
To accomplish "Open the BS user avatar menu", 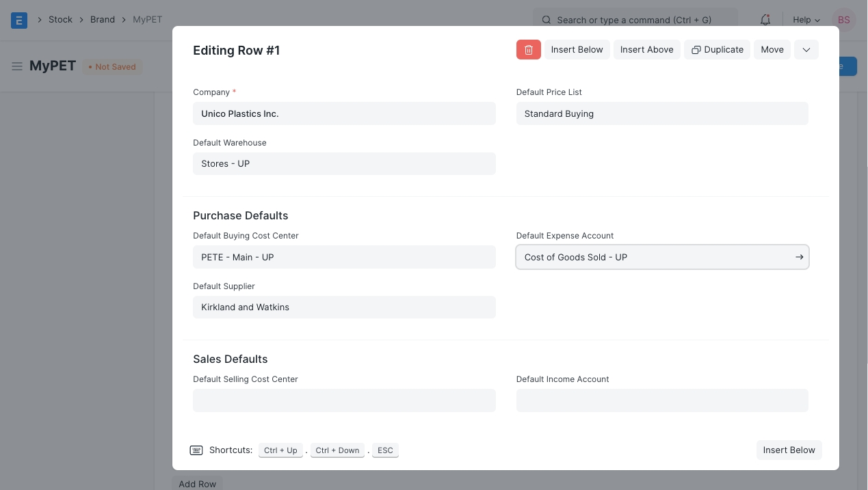I will pos(843,20).
